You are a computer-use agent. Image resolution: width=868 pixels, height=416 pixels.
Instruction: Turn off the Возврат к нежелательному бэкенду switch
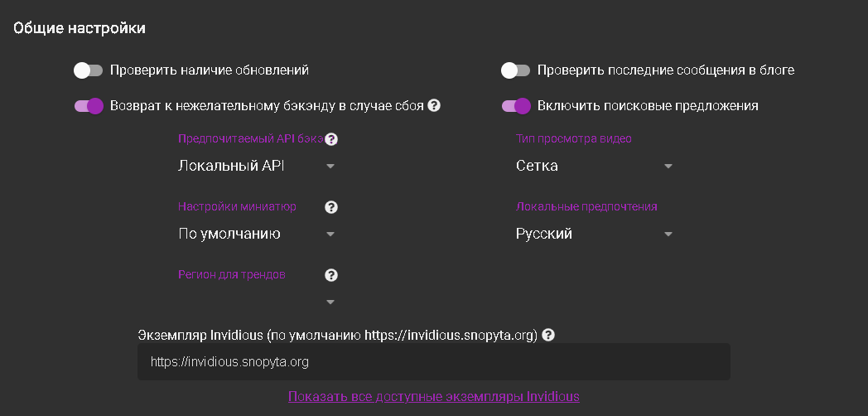(88, 106)
